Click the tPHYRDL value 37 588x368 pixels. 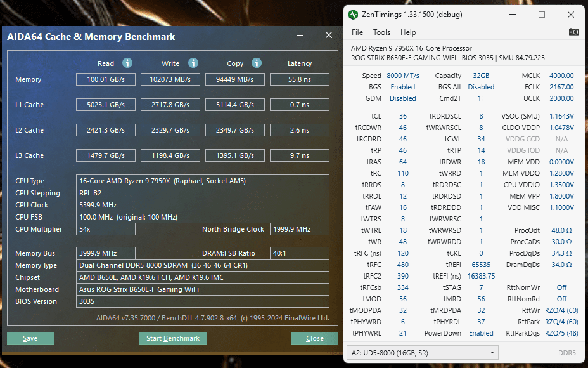pos(481,322)
